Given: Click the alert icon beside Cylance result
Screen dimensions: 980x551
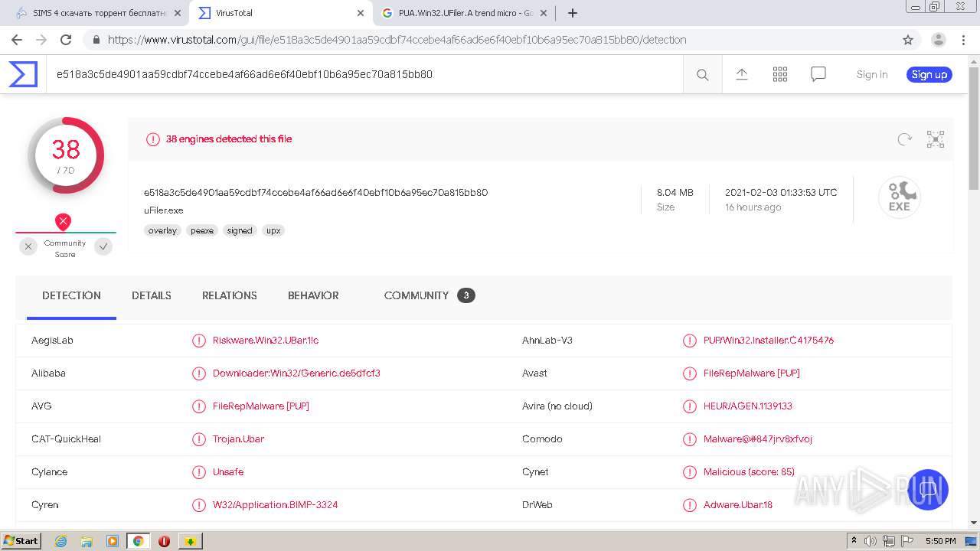Looking at the screenshot, I should pos(198,472).
